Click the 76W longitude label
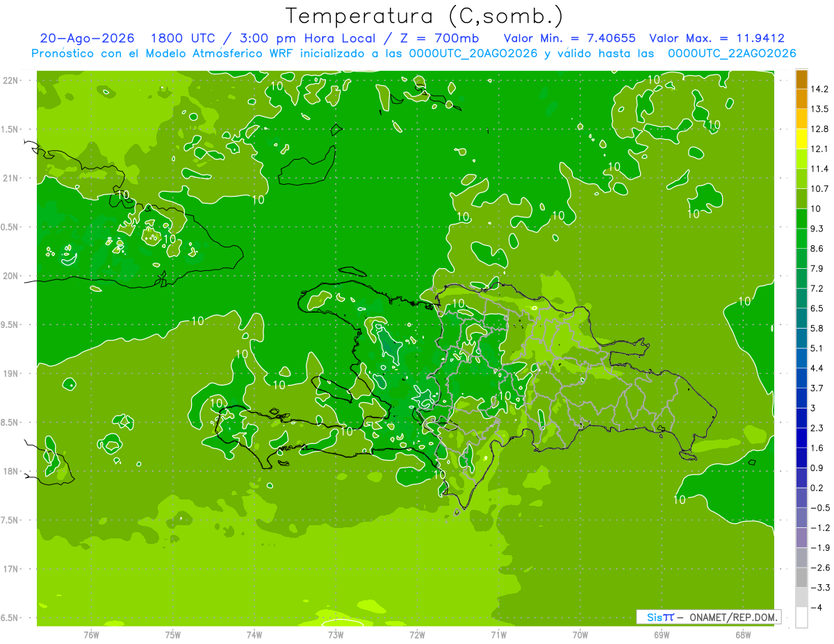The width and height of the screenshot is (834, 644). coord(91,634)
